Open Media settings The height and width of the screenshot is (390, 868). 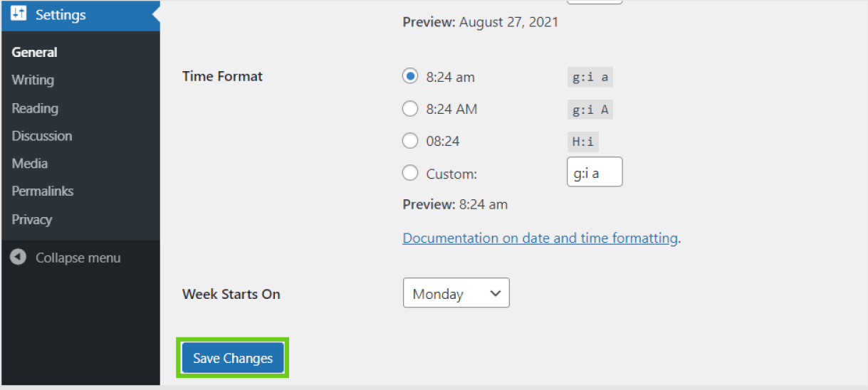click(30, 164)
